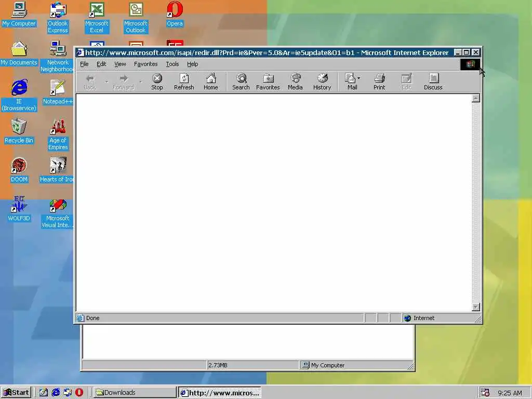532x399 pixels.
Task: Select the My Documents desktop icon
Action: 19,54
